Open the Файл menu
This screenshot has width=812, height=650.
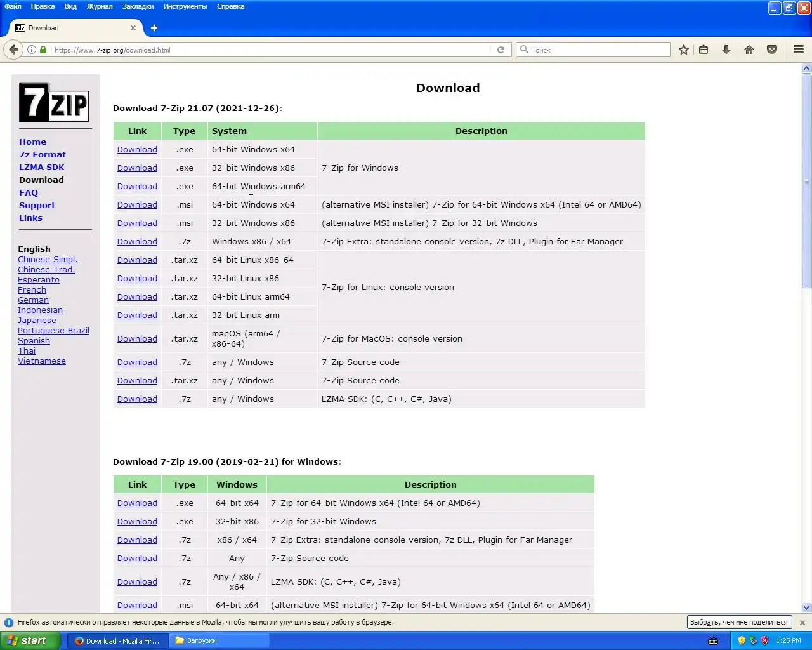click(13, 6)
